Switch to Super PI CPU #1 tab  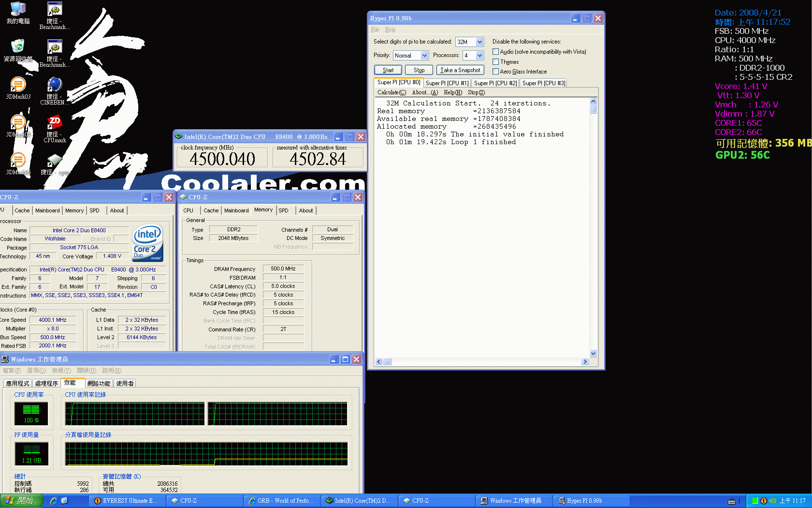coord(447,83)
